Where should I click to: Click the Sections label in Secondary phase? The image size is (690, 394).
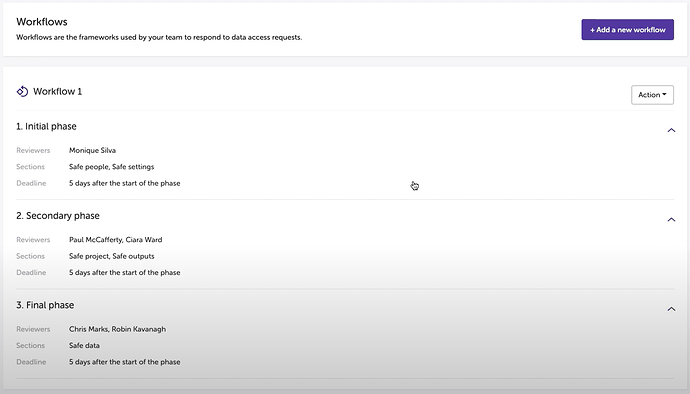[30, 256]
